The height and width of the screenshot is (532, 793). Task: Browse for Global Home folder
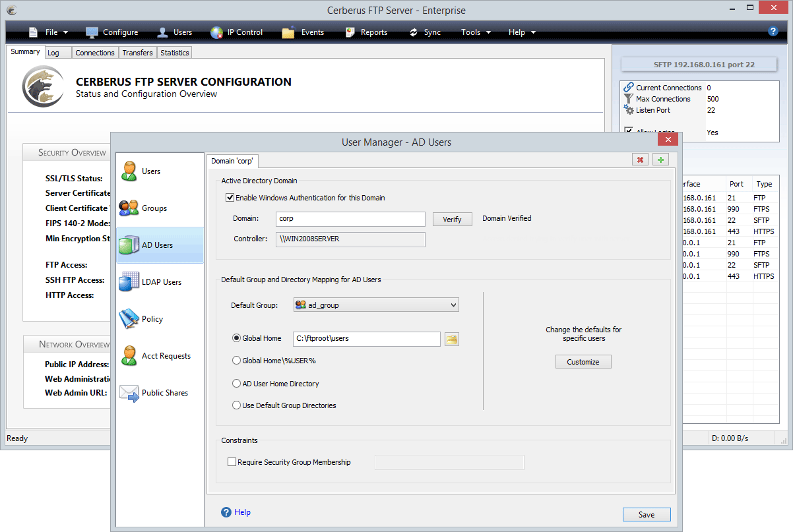pyautogui.click(x=452, y=339)
